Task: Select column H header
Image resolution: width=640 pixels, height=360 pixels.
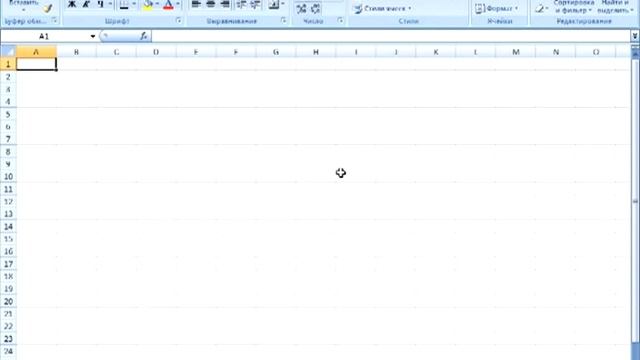Action: pyautogui.click(x=316, y=52)
